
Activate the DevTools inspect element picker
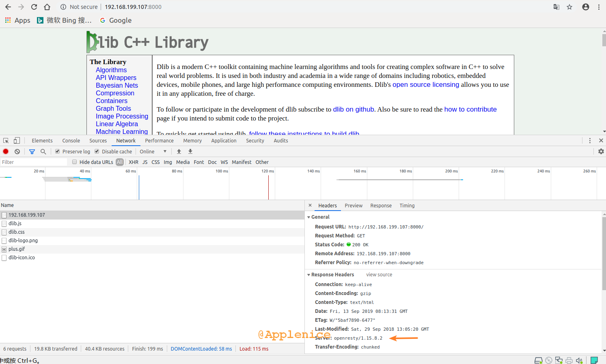click(6, 140)
